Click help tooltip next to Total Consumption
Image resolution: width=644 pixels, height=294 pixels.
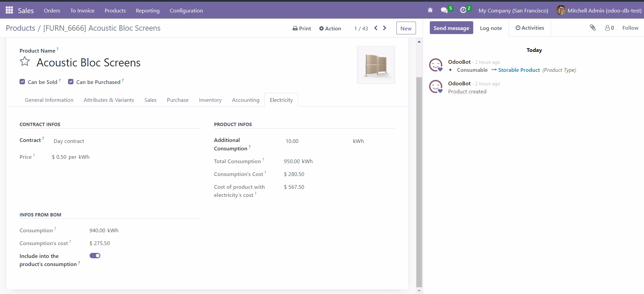pyautogui.click(x=263, y=160)
